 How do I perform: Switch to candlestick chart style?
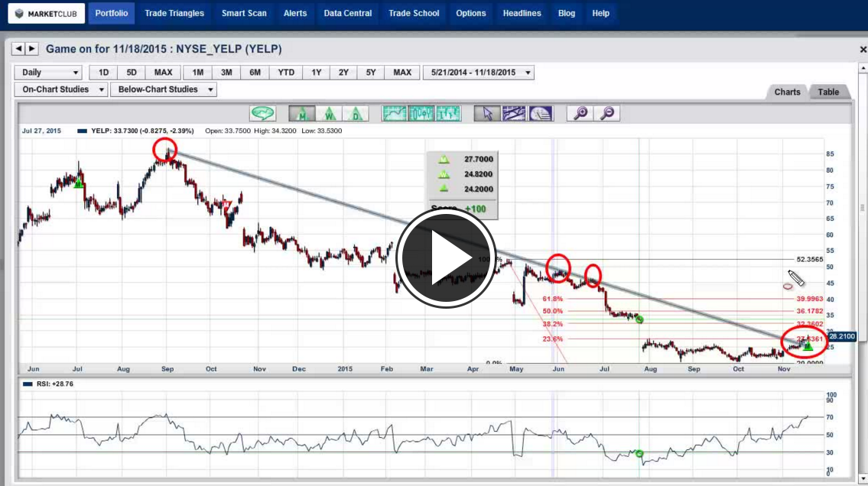tap(421, 113)
